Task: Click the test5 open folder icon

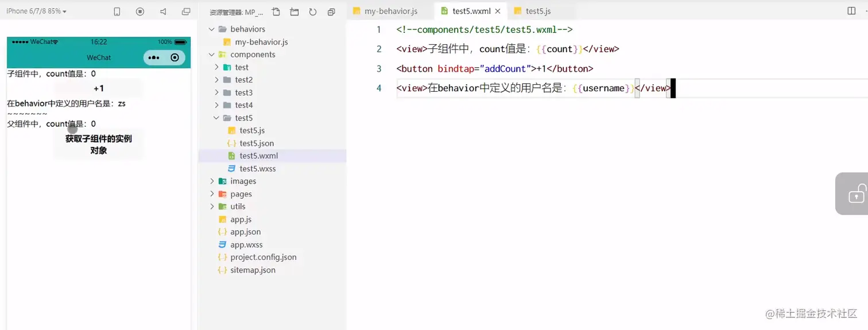Action: tap(227, 118)
